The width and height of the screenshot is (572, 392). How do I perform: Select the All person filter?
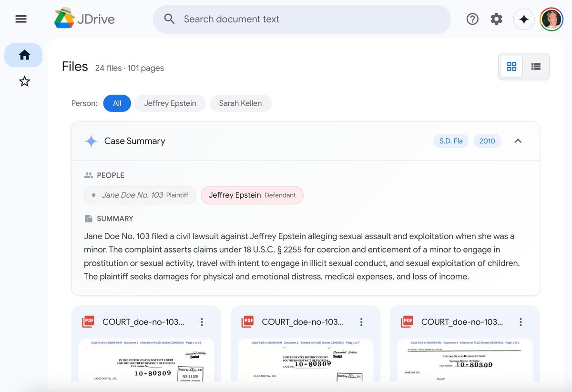click(x=117, y=103)
